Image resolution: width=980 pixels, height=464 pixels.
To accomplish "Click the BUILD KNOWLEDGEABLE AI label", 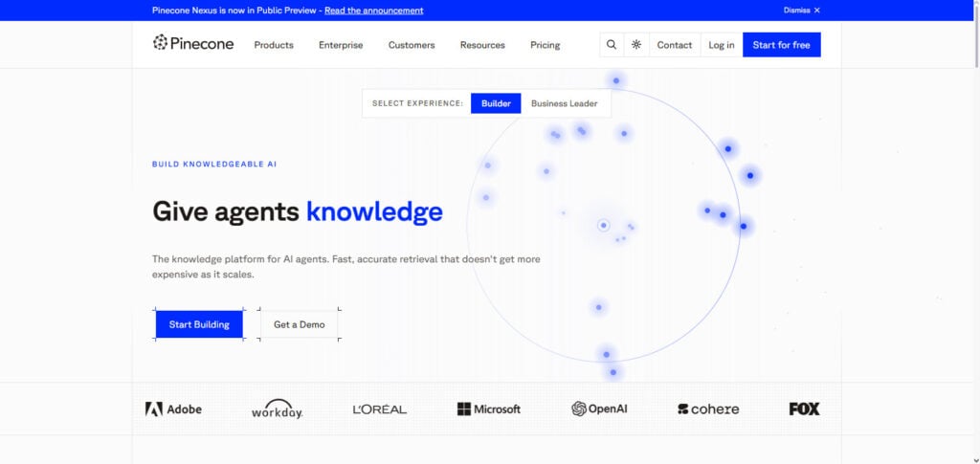I will pos(214,165).
